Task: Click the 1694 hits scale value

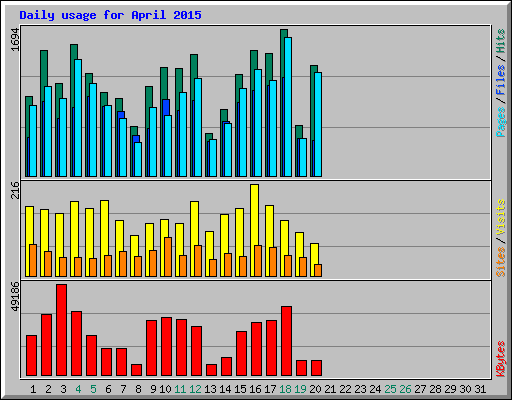Action: [x=15, y=40]
